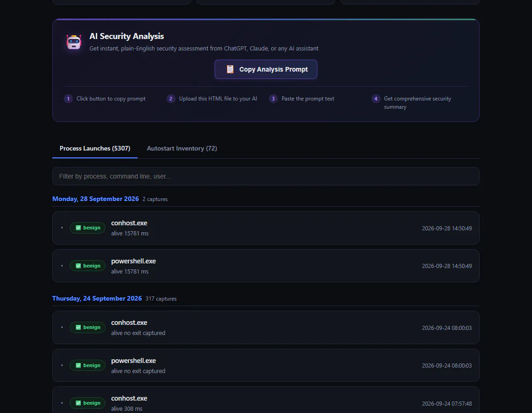532x413 pixels.
Task: Click 'alive 308 ms' text
Action: click(x=127, y=408)
